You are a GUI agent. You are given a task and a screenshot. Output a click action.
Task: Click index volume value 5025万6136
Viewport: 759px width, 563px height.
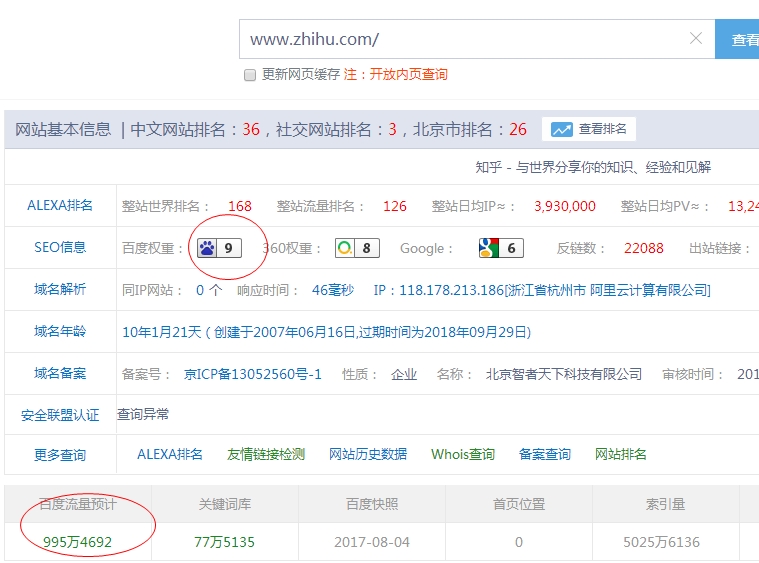661,542
